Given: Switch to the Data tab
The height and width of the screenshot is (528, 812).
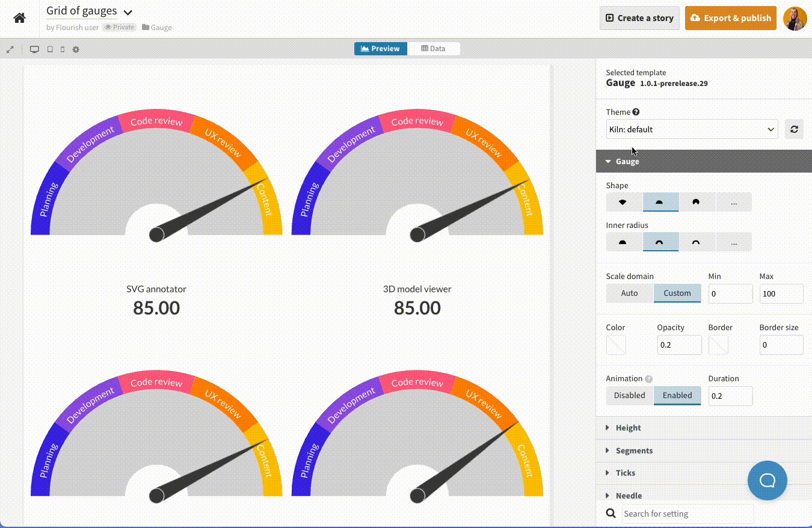Looking at the screenshot, I should [x=434, y=49].
